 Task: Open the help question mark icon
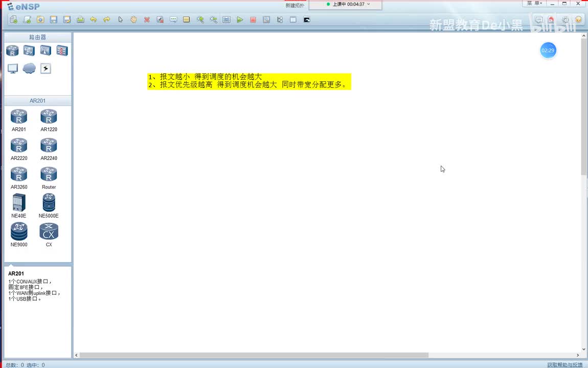click(579, 19)
